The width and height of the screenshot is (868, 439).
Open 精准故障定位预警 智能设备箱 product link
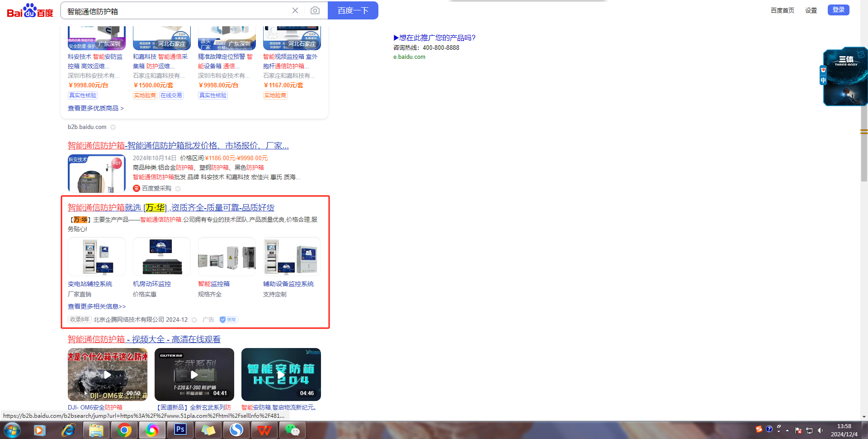[x=225, y=61]
